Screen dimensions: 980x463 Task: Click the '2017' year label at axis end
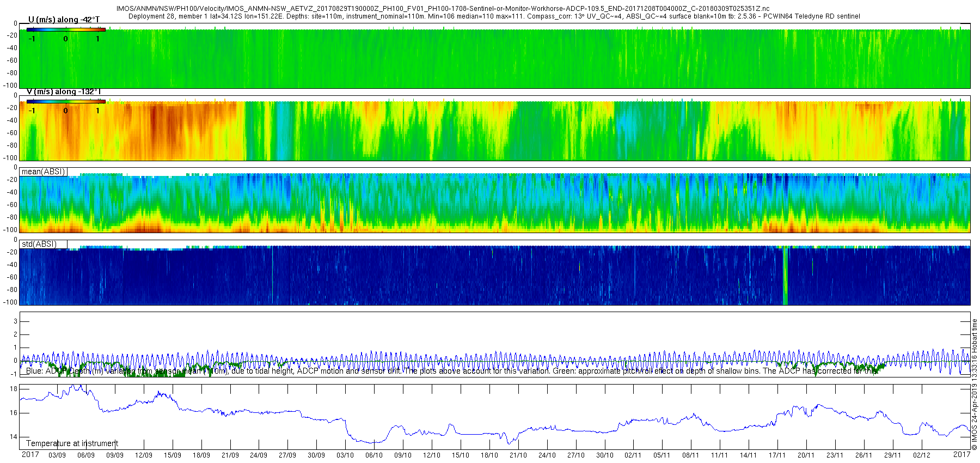pos(961,454)
